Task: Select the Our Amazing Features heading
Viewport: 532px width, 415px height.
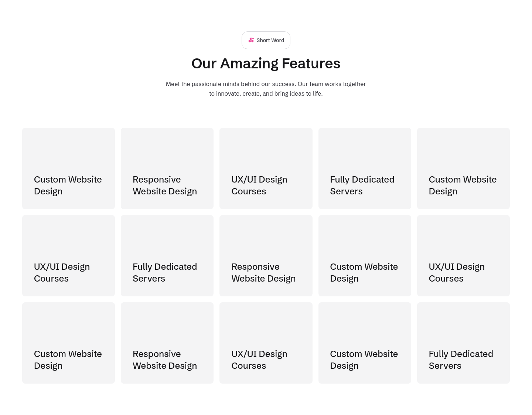Action: (x=266, y=63)
